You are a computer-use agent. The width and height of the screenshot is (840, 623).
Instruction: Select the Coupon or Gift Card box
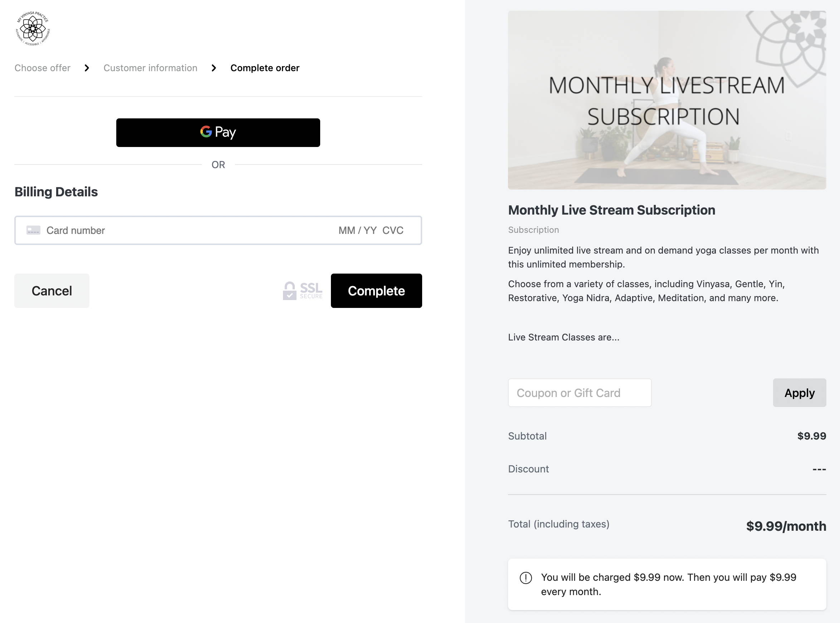579,393
